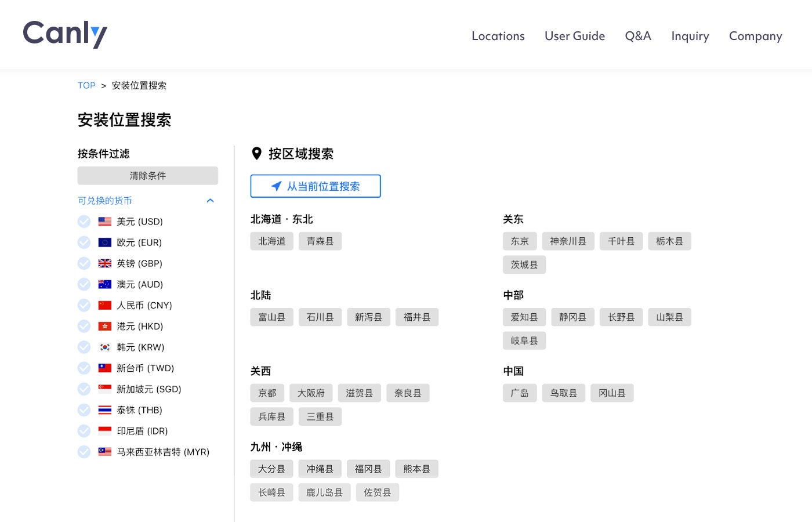Click the Hong Kong flag icon
The image size is (812, 522).
[x=105, y=326]
